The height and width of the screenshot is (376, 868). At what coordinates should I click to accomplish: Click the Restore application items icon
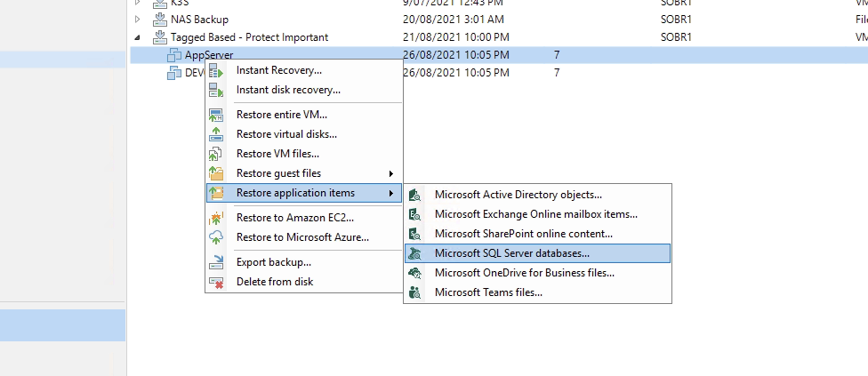[216, 193]
